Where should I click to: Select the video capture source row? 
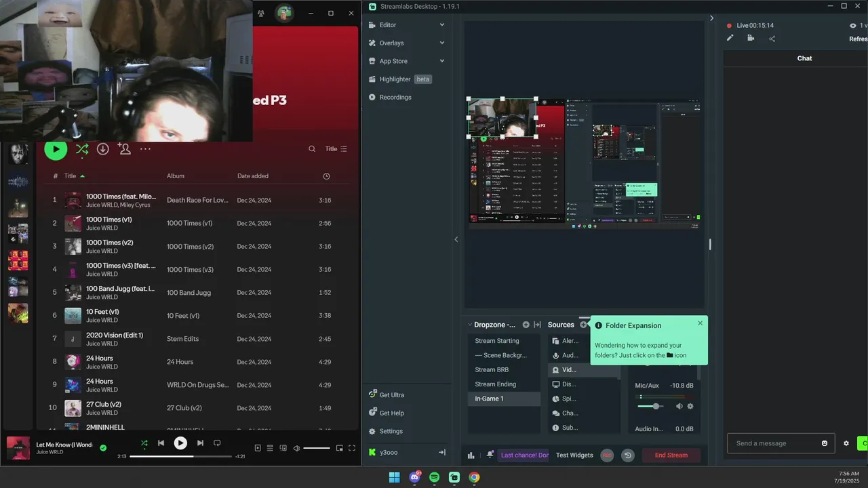click(x=584, y=370)
